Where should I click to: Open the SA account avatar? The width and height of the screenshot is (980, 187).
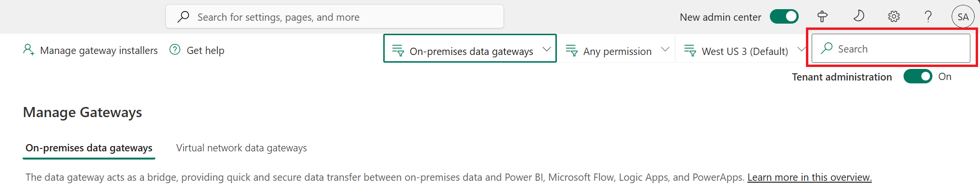click(963, 17)
